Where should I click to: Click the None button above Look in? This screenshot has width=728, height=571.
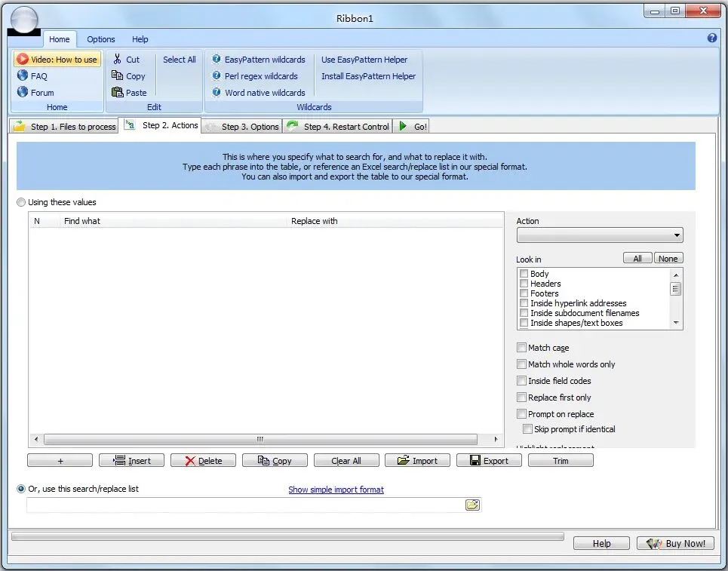click(668, 259)
